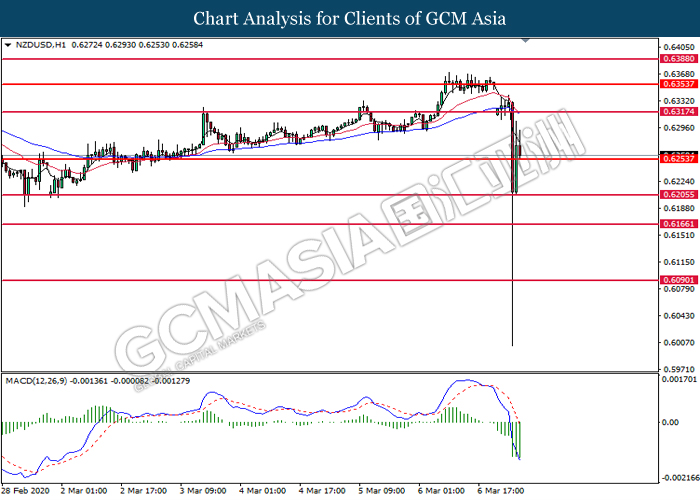Click the 4 Mar 01:00 time label
Screen dimensions: 700x500
click(262, 491)
